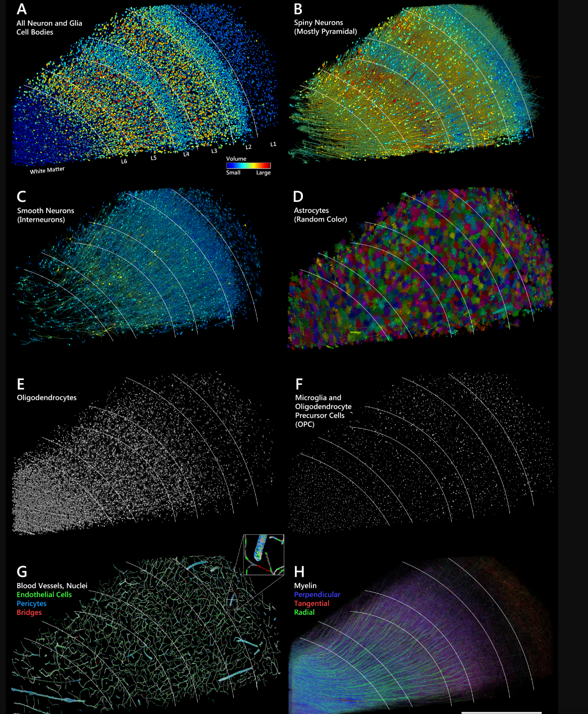Click the "L4" layer label
Image resolution: width=588 pixels, height=714 pixels.
tap(186, 154)
